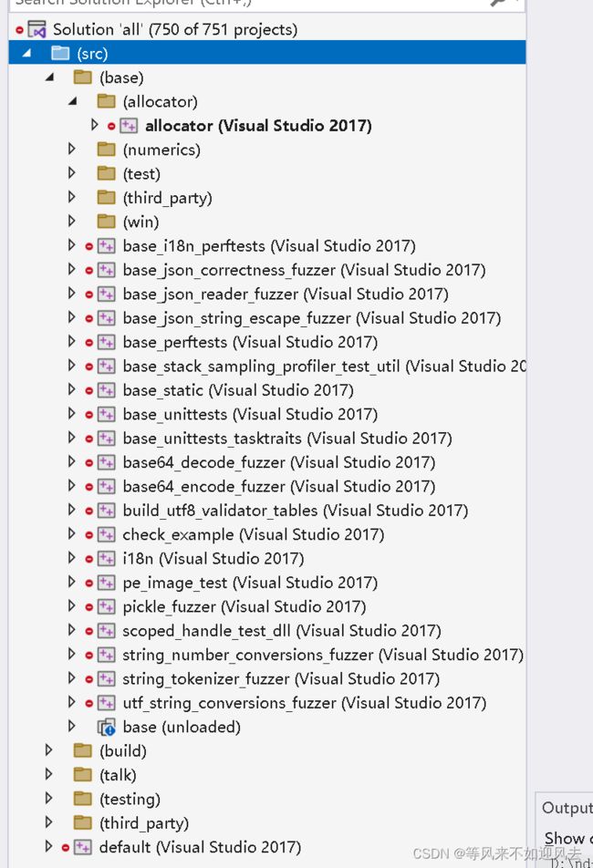This screenshot has height=868, width=593.
Task: Select 'default (Visual Studio 2017)' label
Action: pos(200,848)
